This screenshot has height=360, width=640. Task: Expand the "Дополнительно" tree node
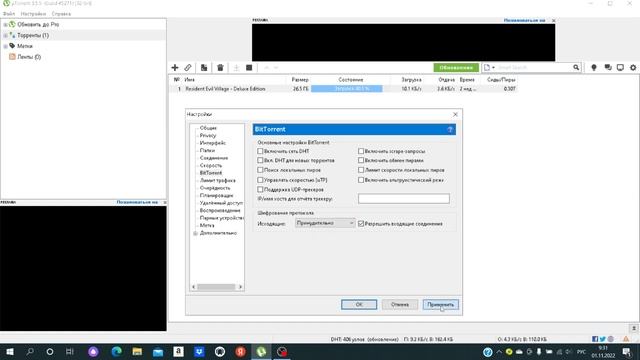(196, 233)
